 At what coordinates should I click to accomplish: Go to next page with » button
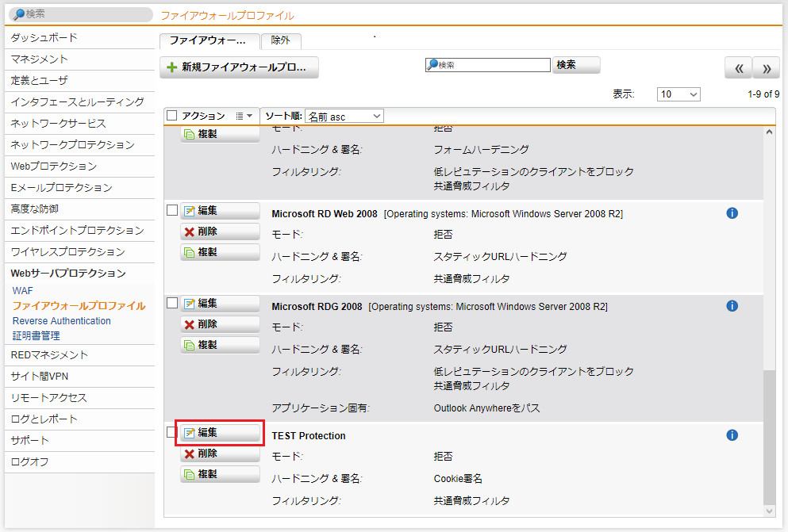point(767,68)
